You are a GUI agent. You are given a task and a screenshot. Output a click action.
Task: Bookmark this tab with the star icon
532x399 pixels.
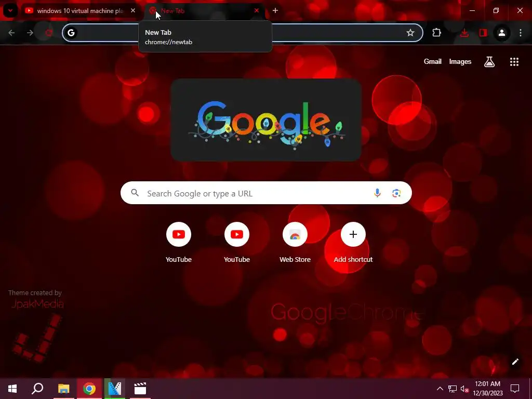tap(410, 33)
